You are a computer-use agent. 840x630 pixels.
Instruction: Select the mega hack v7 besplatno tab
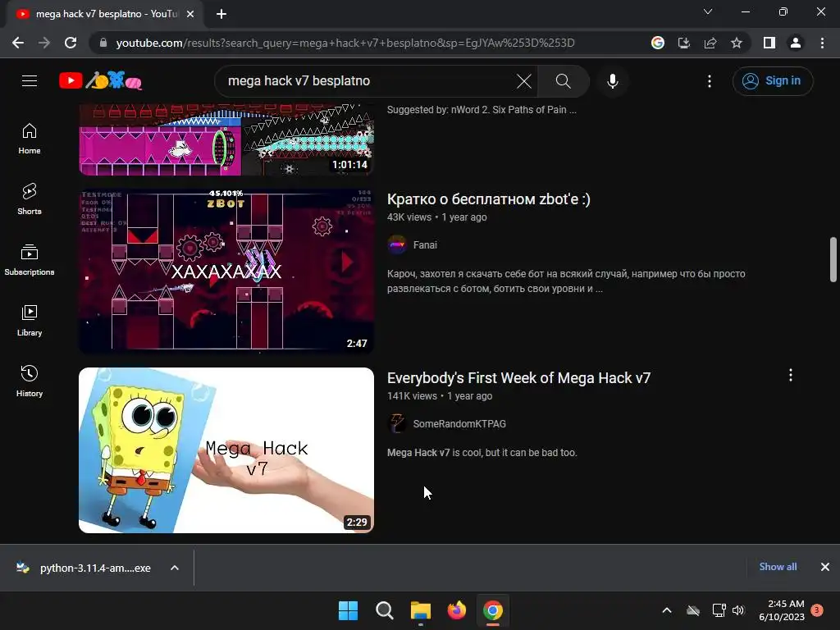105,14
